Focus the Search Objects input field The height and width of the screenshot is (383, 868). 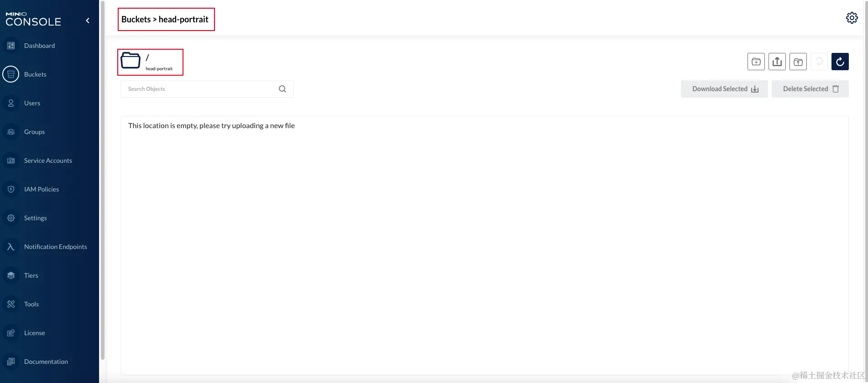point(207,89)
